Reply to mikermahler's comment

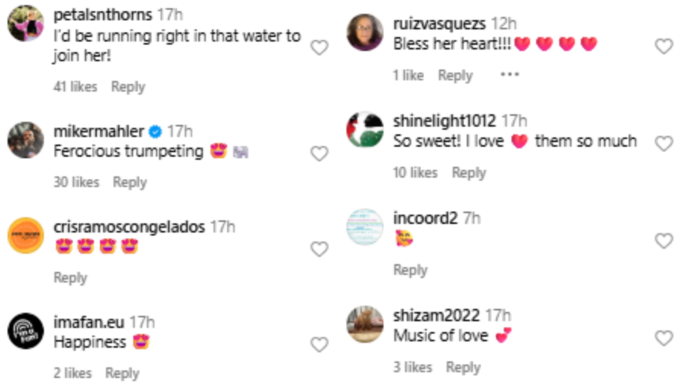[x=130, y=182]
